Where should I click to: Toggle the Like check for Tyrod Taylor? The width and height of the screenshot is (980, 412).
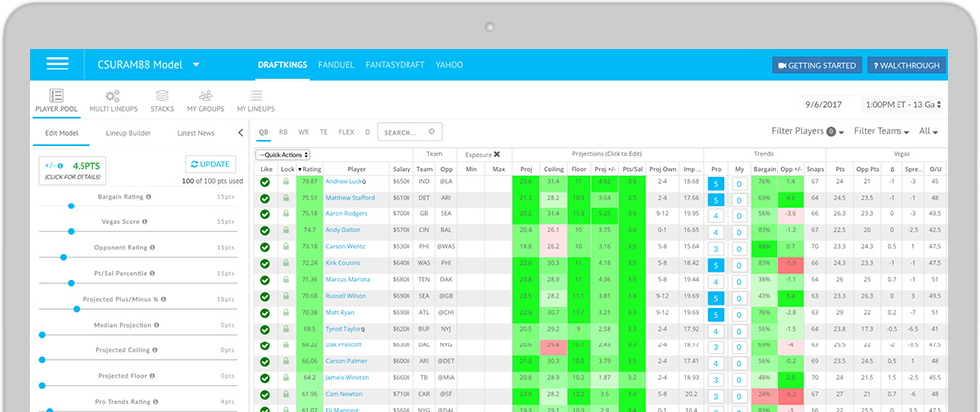[265, 329]
